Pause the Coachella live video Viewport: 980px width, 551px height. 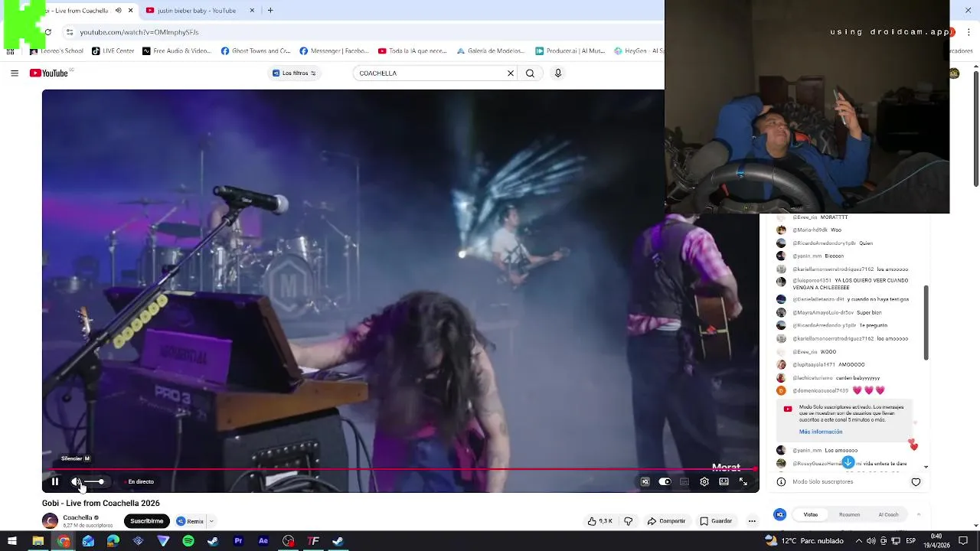pyautogui.click(x=55, y=481)
